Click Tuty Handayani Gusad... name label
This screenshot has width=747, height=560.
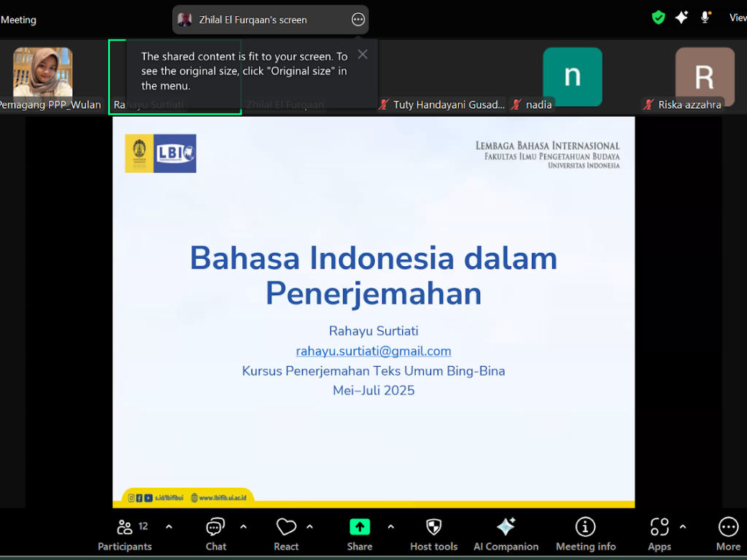click(x=449, y=105)
